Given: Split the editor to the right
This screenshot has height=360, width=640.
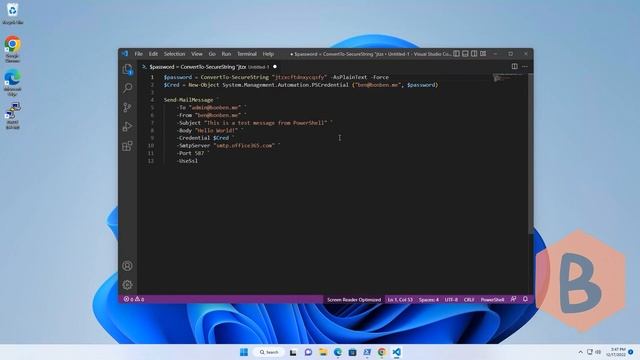Looking at the screenshot, I should 514,66.
